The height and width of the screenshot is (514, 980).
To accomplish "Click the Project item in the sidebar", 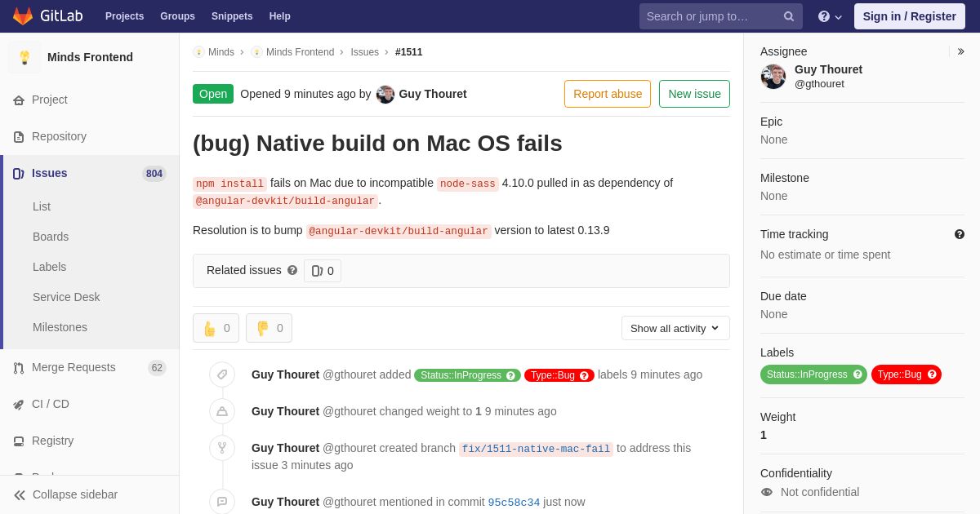I will (x=90, y=100).
